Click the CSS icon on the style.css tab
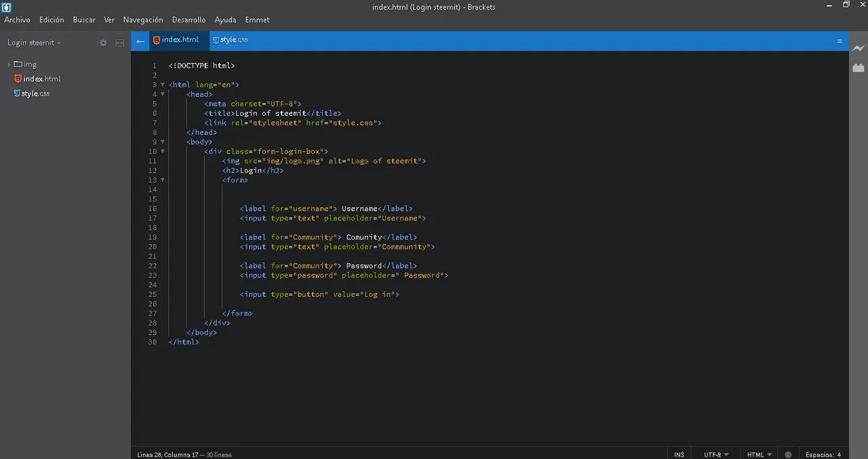The image size is (868, 459). [x=216, y=40]
